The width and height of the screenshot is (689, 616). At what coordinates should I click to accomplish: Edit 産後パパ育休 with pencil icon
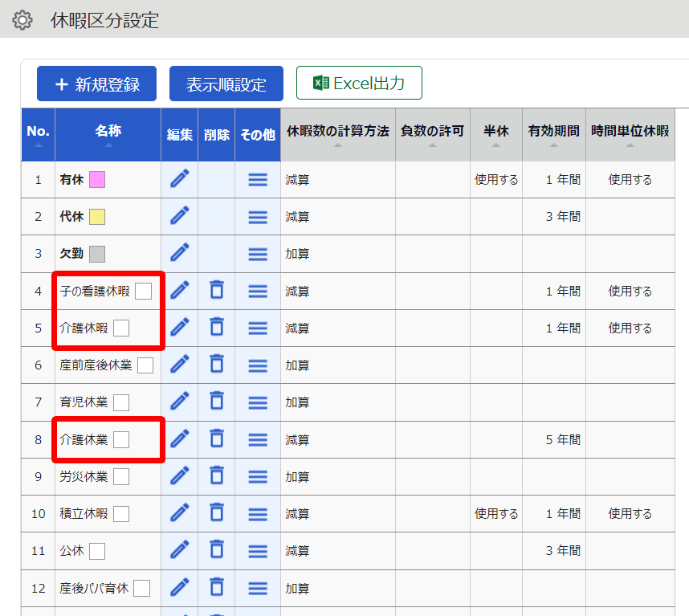[x=180, y=588]
